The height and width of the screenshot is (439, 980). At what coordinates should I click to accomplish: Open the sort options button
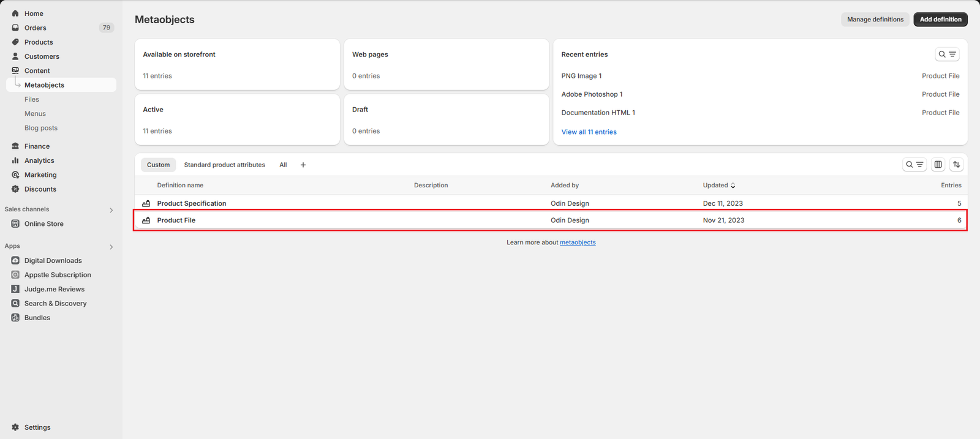956,165
